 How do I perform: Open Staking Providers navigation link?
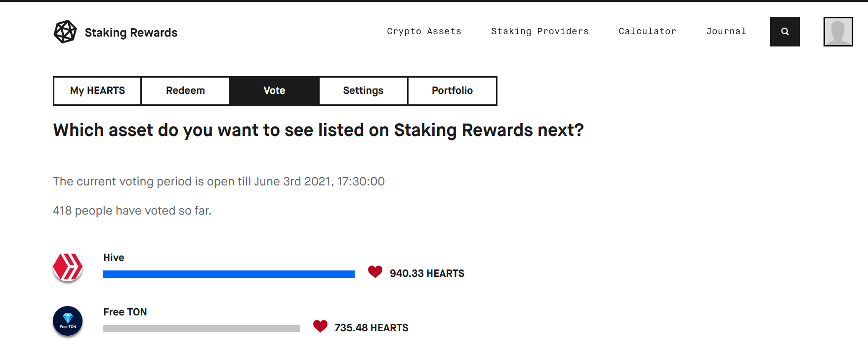click(540, 31)
